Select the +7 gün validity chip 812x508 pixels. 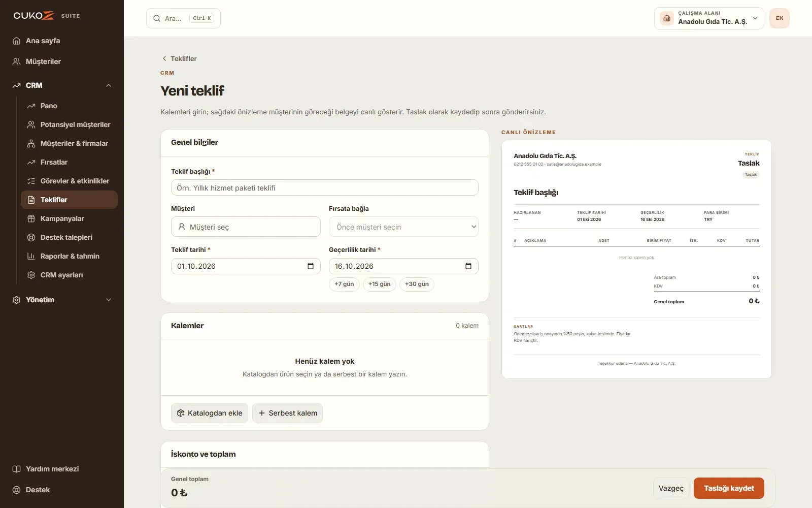pos(344,284)
